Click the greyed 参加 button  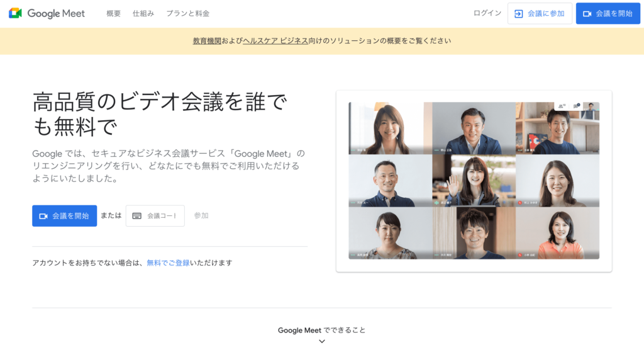201,215
